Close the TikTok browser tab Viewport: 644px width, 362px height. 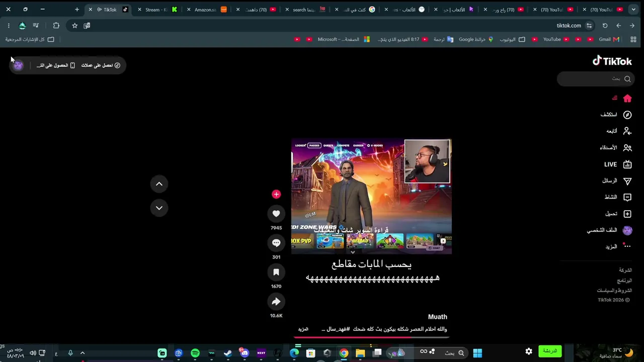point(90,10)
